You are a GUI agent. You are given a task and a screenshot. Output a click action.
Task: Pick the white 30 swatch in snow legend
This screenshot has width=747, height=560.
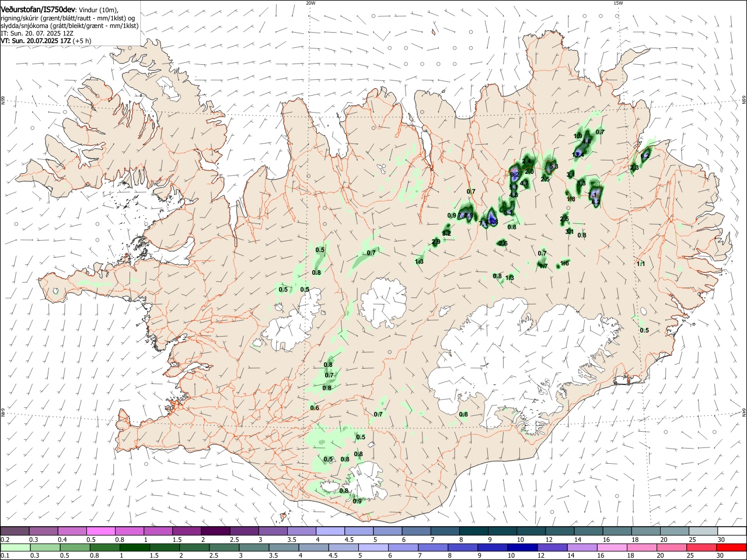point(732,531)
